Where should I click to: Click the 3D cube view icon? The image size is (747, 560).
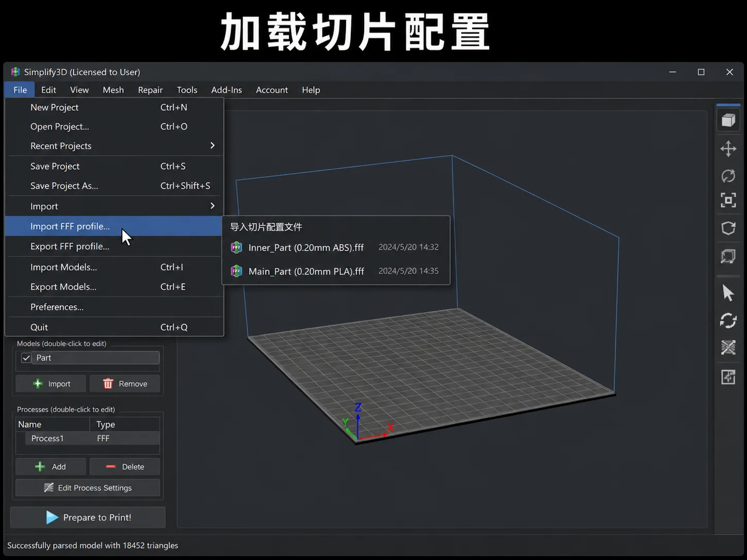pos(728,120)
